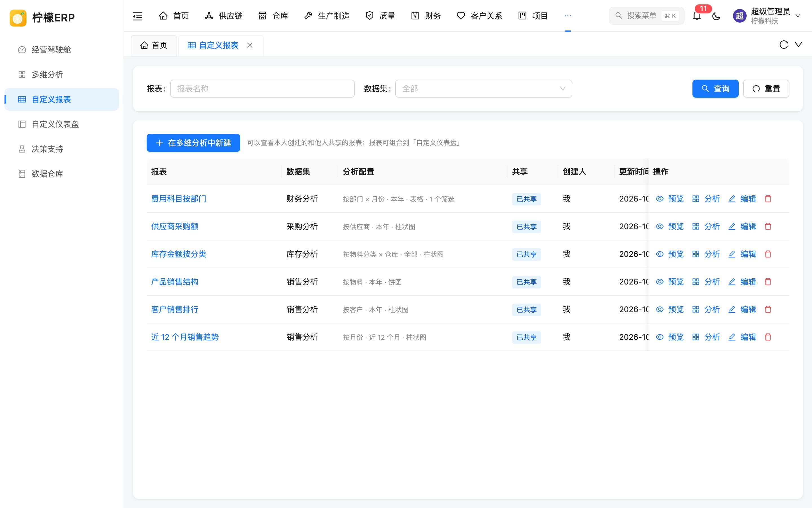The width and height of the screenshot is (812, 508).
Task: Click the 柠檬ERP logo icon
Action: tap(18, 18)
